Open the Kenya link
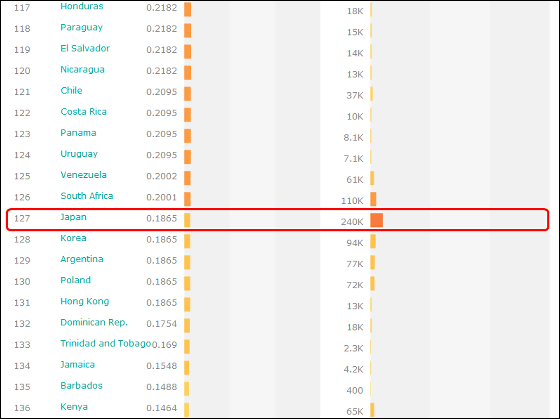Image resolution: width=560 pixels, height=419 pixels. tap(74, 407)
